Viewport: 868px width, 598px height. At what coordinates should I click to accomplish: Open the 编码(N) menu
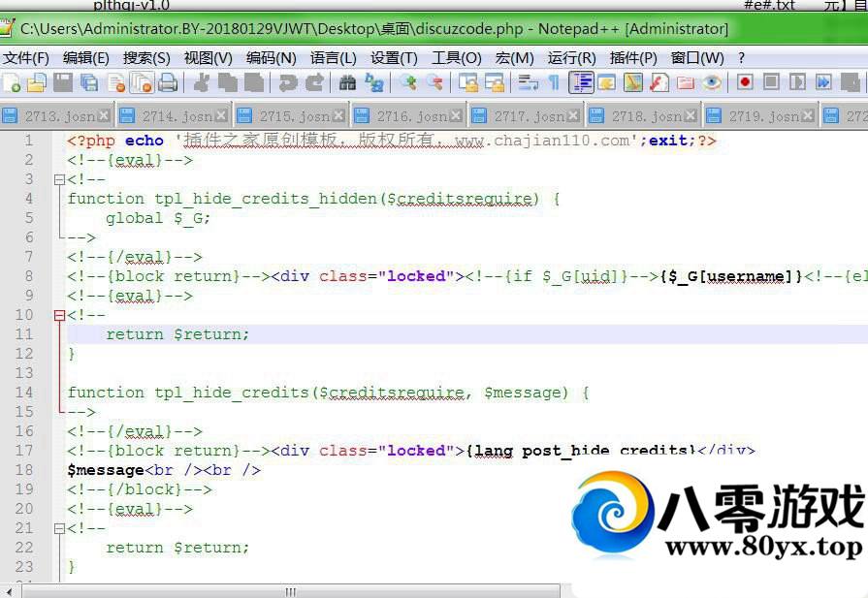click(x=271, y=58)
